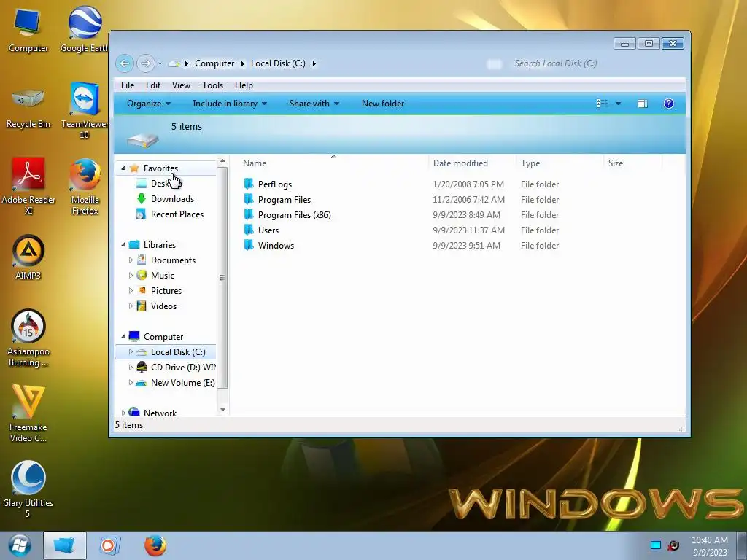Click the Change your view icon
This screenshot has height=560, width=747.
click(x=602, y=104)
